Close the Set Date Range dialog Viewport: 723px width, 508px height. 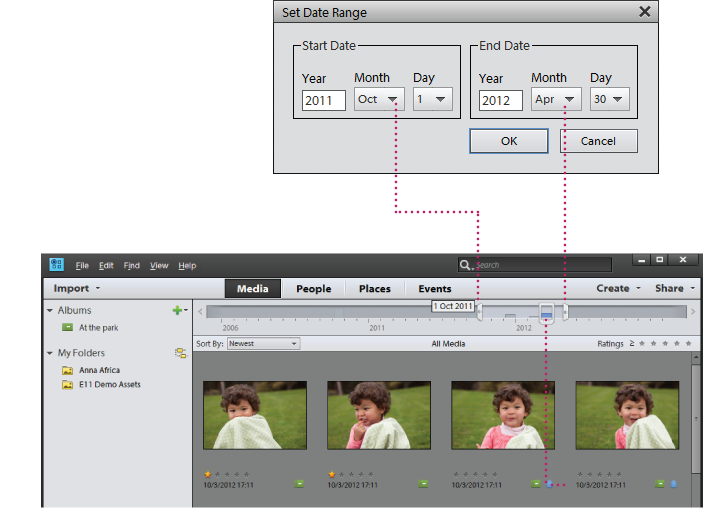coord(644,12)
